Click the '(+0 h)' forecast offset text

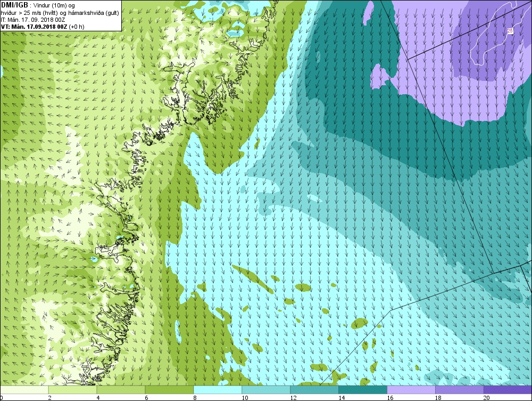[x=76, y=27]
